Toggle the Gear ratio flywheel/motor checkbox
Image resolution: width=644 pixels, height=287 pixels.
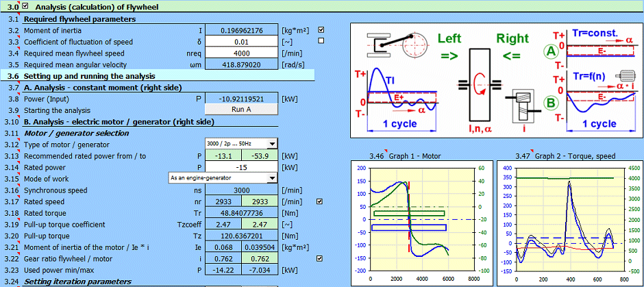321,258
